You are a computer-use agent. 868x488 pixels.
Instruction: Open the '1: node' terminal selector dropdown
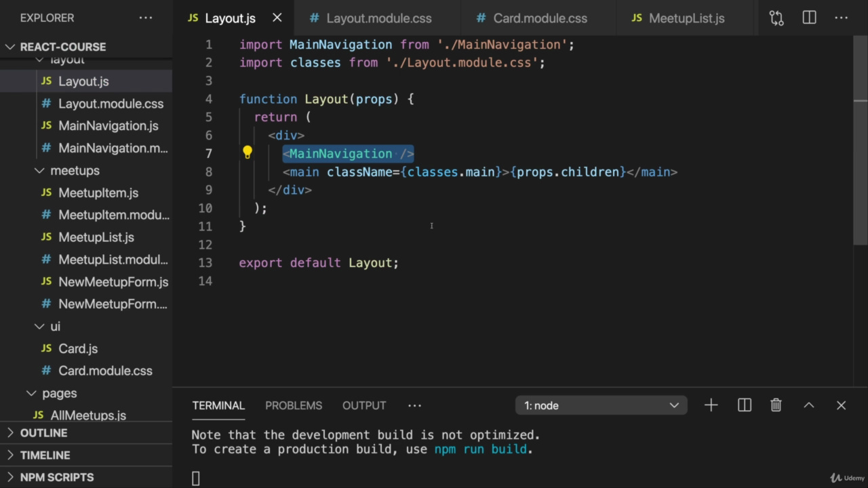coord(601,405)
